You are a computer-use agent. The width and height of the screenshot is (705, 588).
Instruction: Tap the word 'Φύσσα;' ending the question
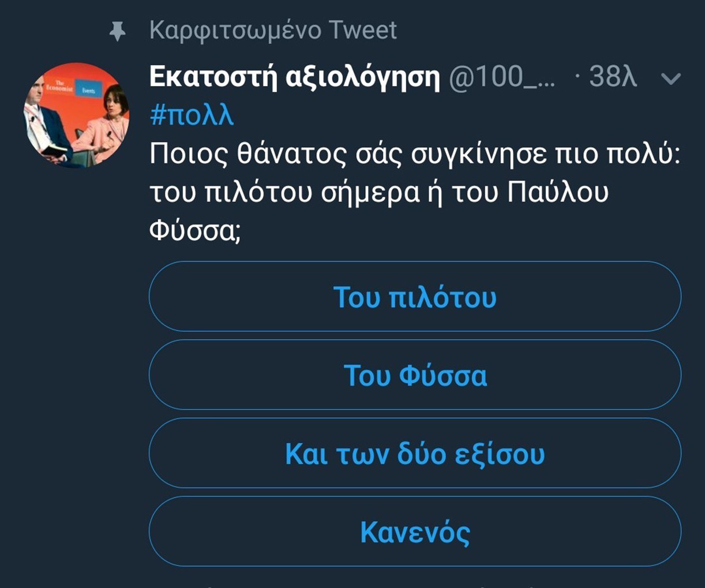[194, 231]
